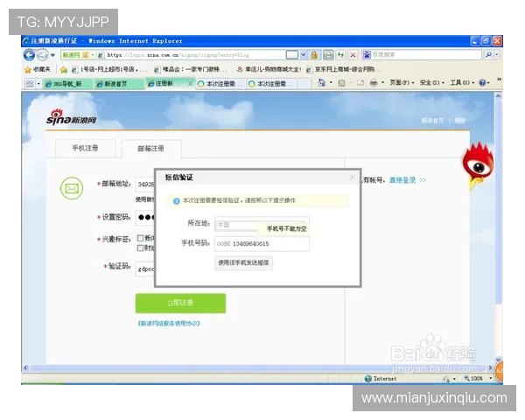This screenshot has width=525, height=420.
Task: Click the blue help question-mark icon
Action: (482, 83)
